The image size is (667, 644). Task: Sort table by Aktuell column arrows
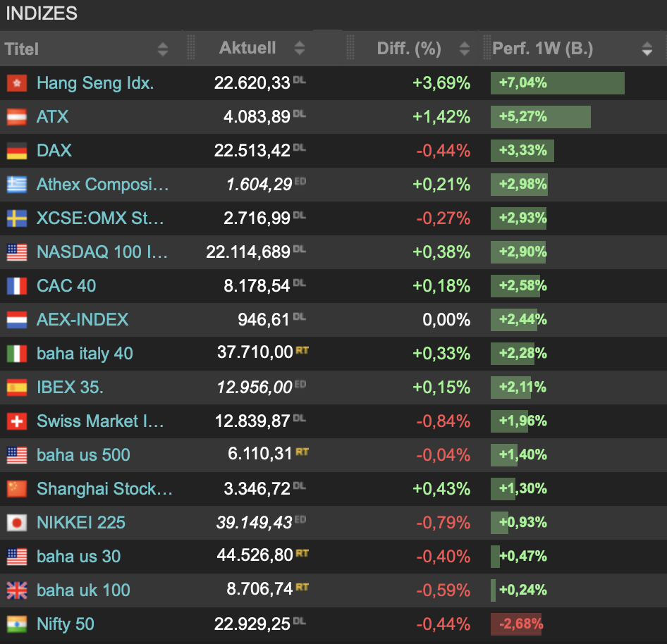tap(300, 48)
